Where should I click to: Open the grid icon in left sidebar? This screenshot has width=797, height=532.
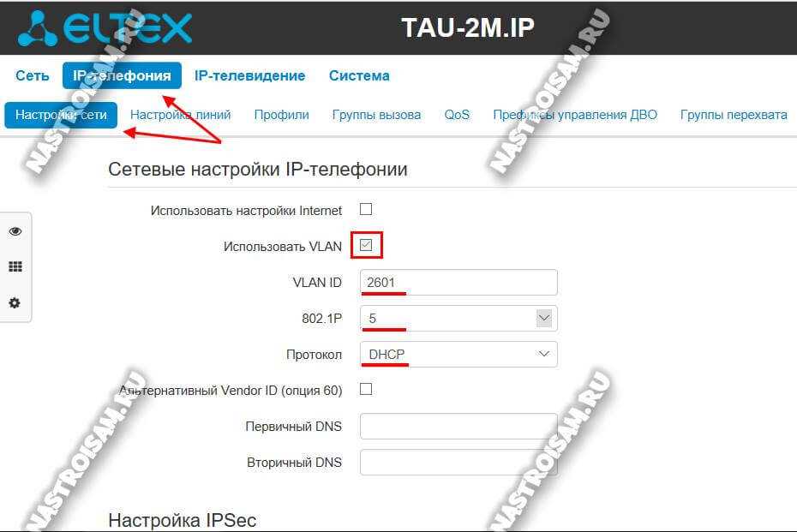coord(15,266)
